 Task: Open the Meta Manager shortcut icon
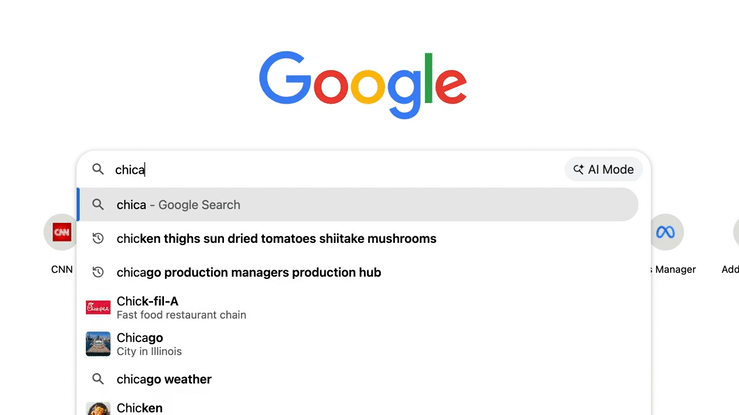tap(665, 233)
